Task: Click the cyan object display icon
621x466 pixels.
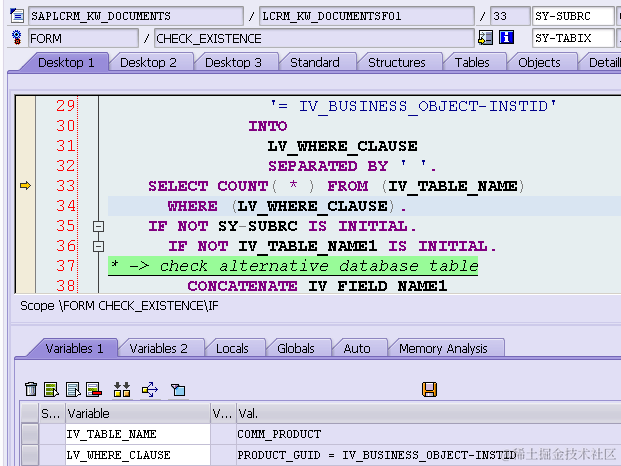Action: pyautogui.click(x=178, y=390)
